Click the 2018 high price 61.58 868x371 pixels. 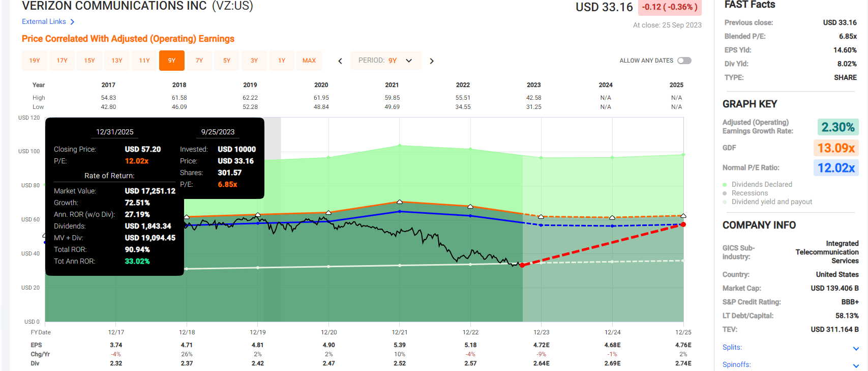179,98
